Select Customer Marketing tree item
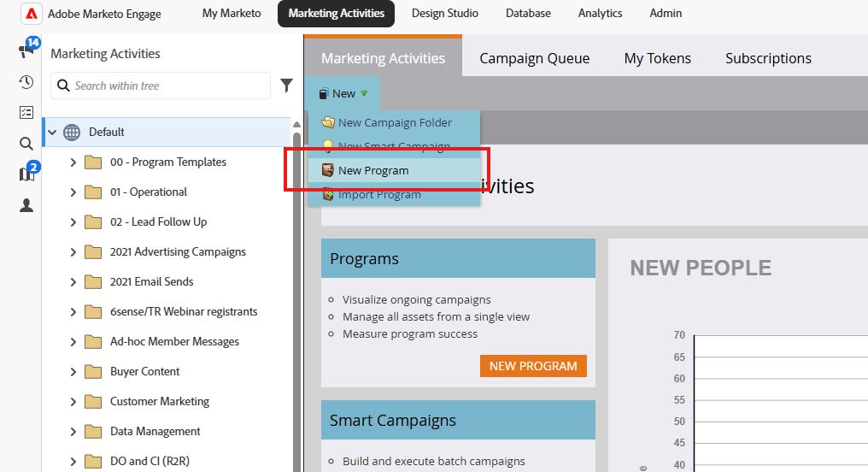868x472 pixels. coord(160,402)
